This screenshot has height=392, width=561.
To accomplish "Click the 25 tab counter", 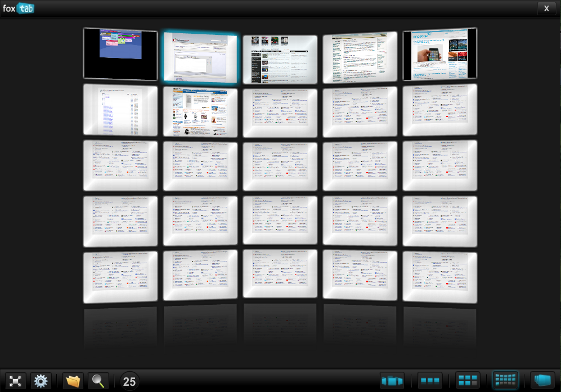I will 129,381.
